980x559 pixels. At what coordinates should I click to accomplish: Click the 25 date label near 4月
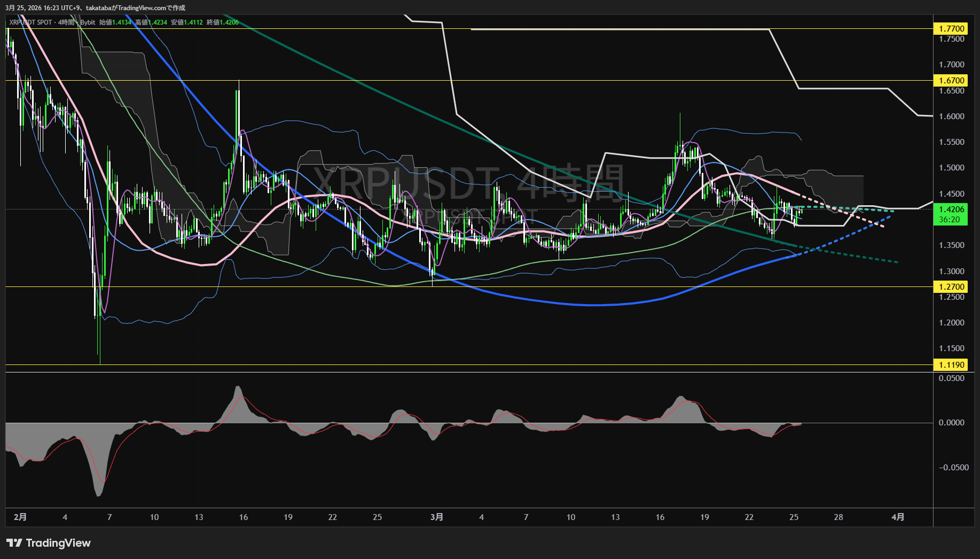pyautogui.click(x=794, y=517)
